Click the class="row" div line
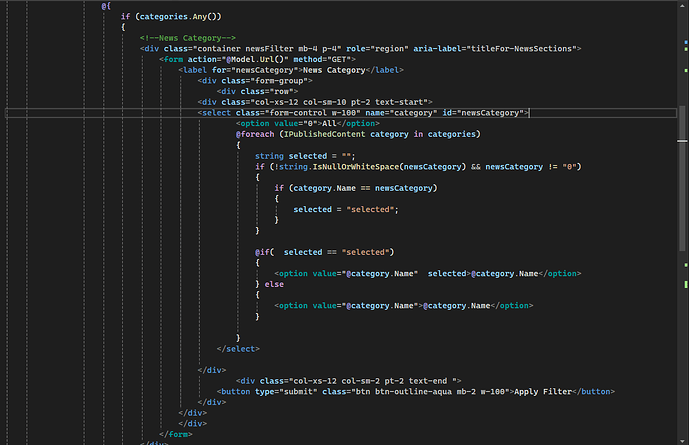 (257, 91)
